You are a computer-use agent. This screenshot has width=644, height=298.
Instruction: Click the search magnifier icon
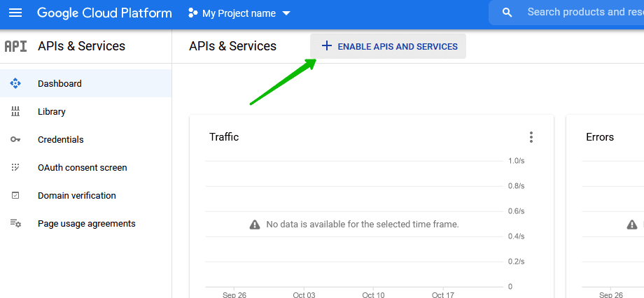pos(507,13)
